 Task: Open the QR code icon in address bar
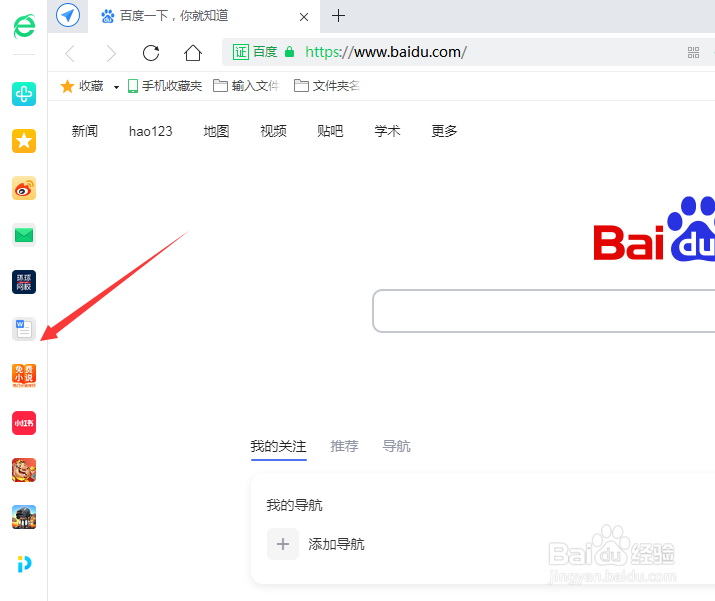point(693,52)
